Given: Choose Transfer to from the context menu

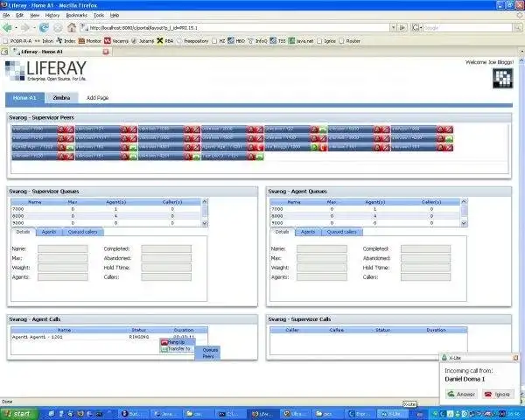Looking at the screenshot, I should coord(177,348).
